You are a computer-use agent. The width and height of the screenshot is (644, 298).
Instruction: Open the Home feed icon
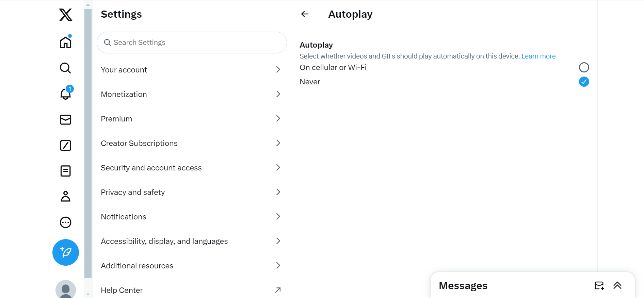click(65, 43)
